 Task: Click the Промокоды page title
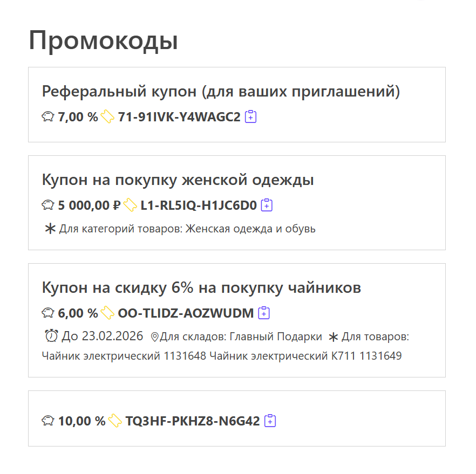[104, 40]
